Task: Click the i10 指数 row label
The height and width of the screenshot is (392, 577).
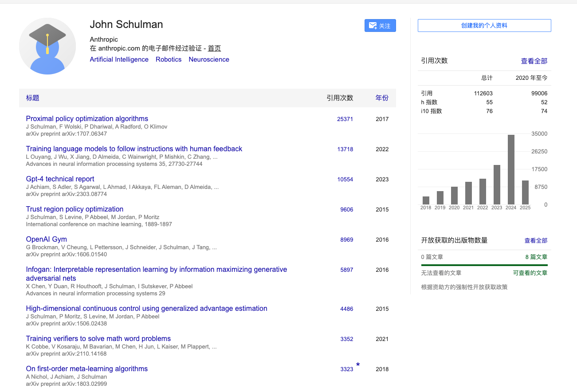Action: [432, 111]
